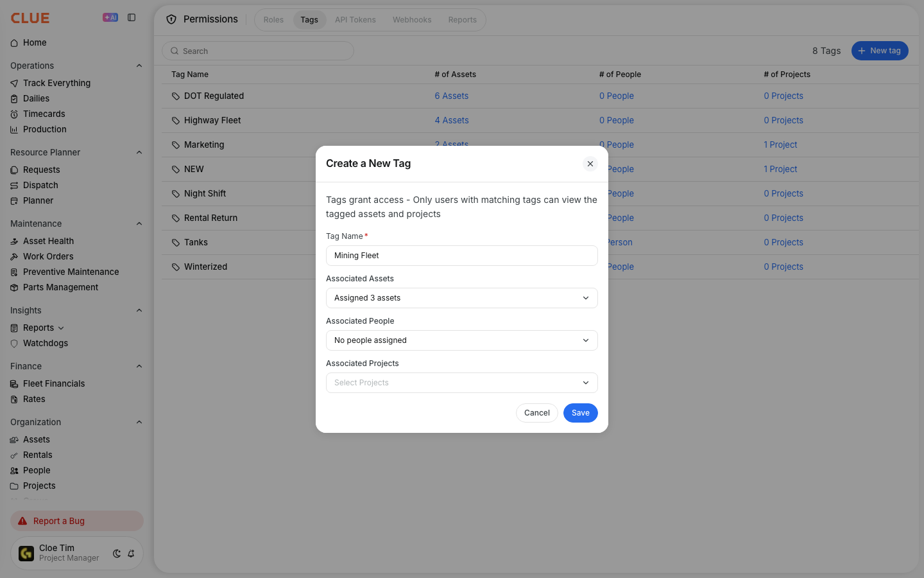Expand the Reports submenu chevron
Screen dimensions: 924x578
(61, 328)
